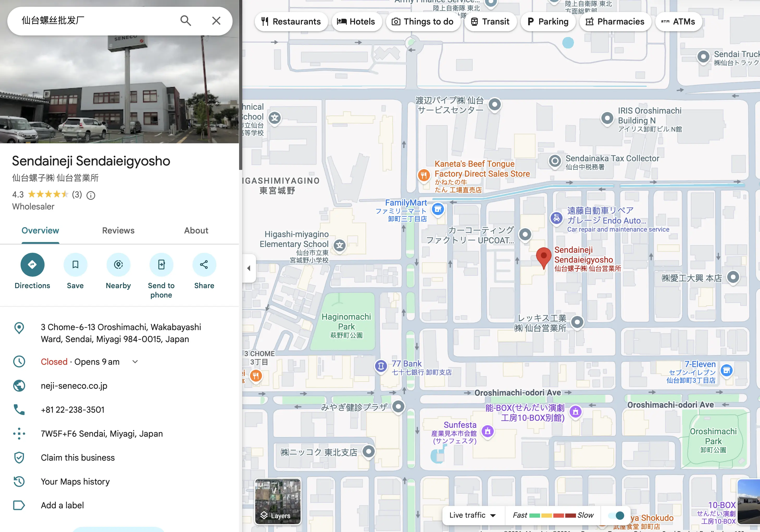Collapse the side panel arrow
Viewport: 760px width, 532px height.
[248, 268]
